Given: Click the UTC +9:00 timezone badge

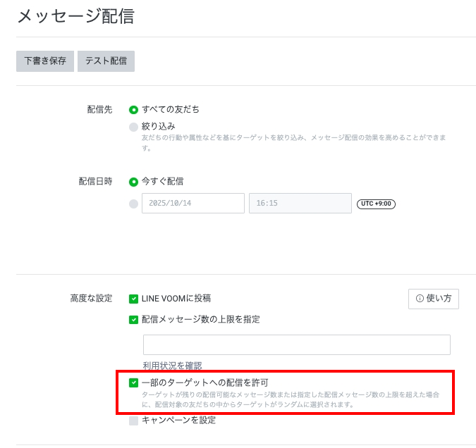Looking at the screenshot, I should [376, 204].
